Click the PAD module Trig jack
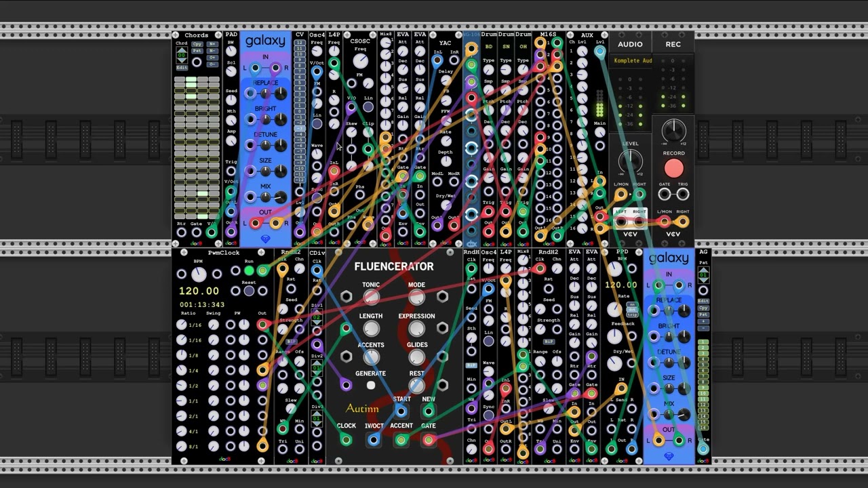This screenshot has width=868, height=488. (x=231, y=172)
